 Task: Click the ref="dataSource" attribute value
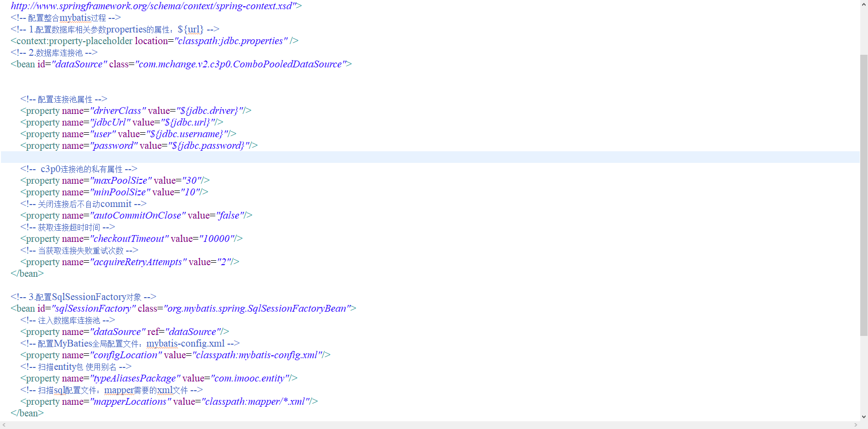click(193, 332)
